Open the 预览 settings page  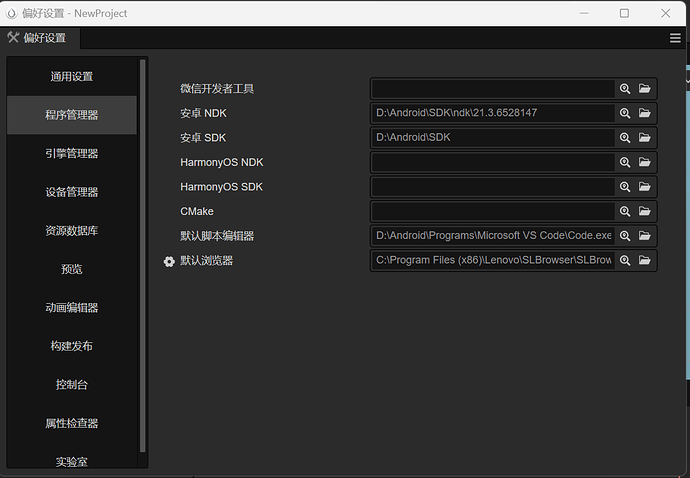click(x=72, y=269)
